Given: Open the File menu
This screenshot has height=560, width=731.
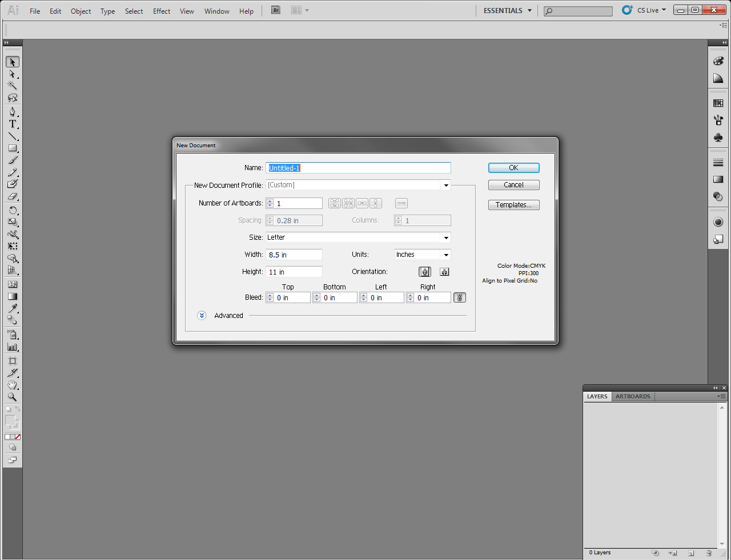Looking at the screenshot, I should [x=35, y=11].
